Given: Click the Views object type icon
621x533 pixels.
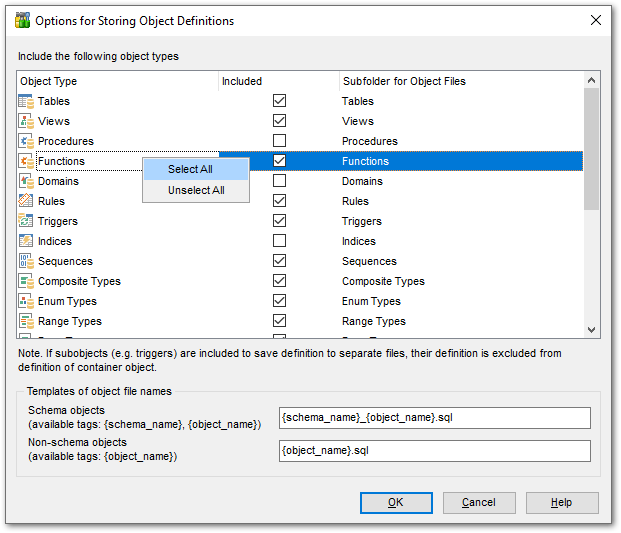Looking at the screenshot, I should click(26, 121).
